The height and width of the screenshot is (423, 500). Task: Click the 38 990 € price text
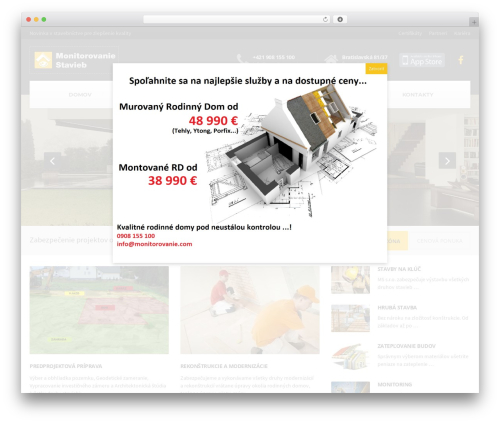coord(172,181)
